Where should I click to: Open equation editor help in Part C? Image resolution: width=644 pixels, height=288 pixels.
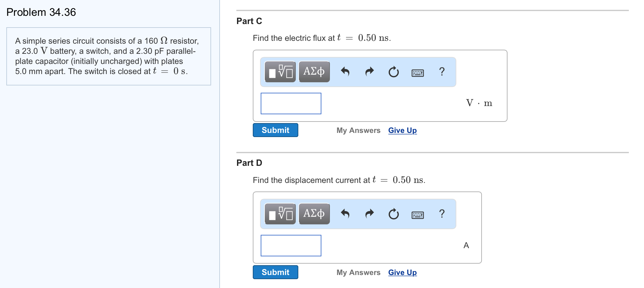coord(441,72)
